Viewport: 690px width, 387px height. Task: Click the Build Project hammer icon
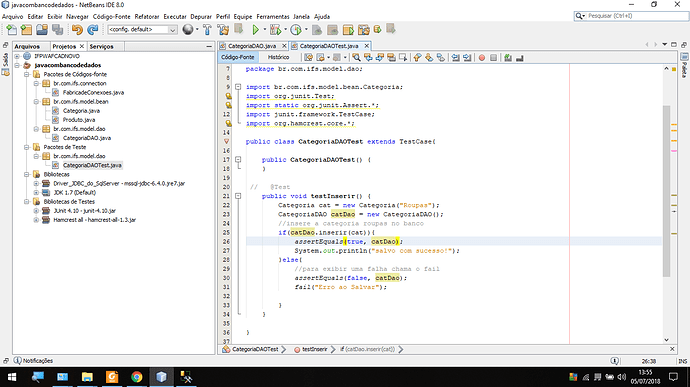[x=207, y=30]
